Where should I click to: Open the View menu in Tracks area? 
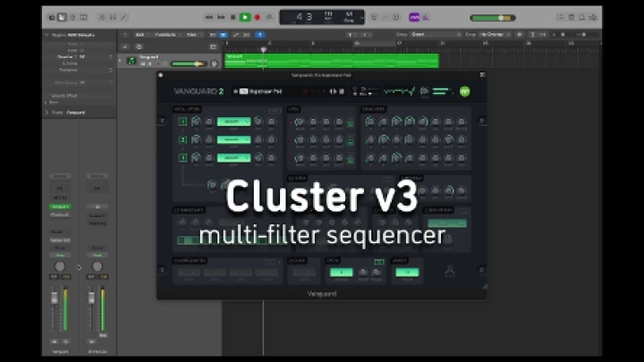(x=191, y=35)
